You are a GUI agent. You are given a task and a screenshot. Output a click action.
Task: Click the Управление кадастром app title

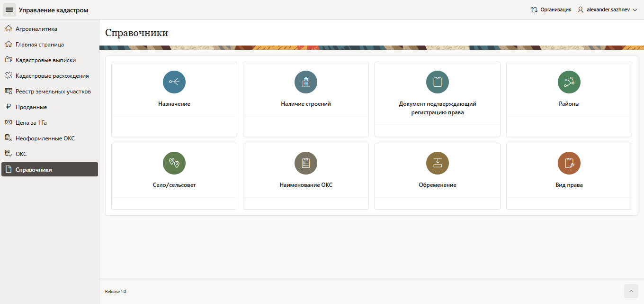[54, 10]
